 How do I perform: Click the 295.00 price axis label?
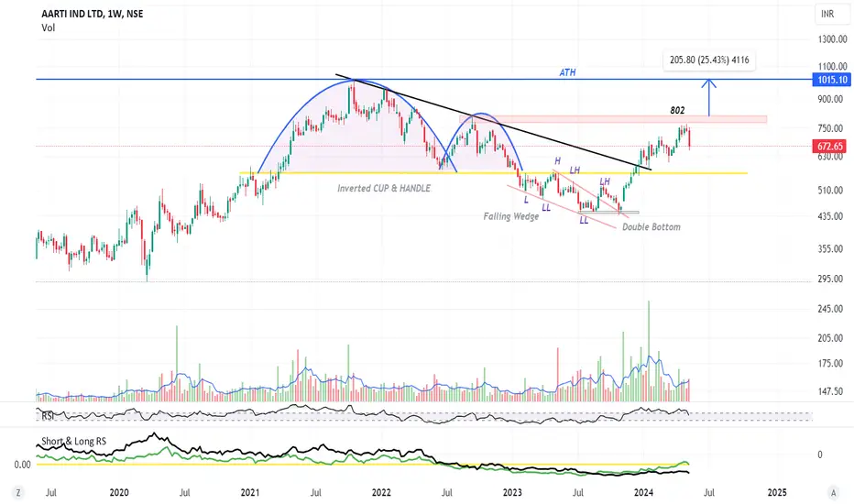(832, 279)
